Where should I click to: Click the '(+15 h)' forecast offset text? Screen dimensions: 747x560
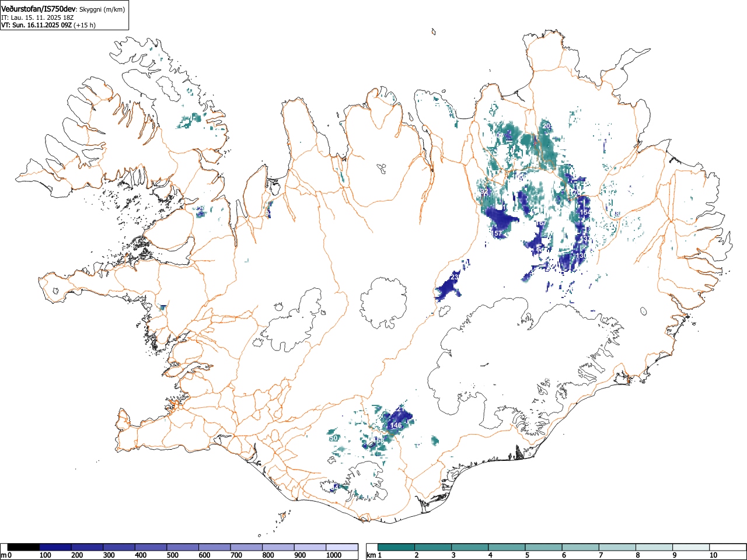click(85, 25)
